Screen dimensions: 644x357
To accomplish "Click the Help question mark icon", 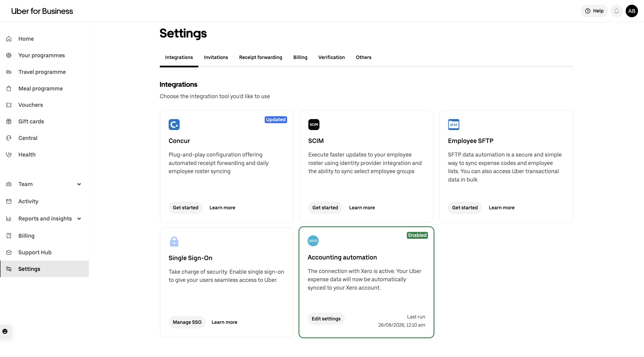I will coord(588,11).
